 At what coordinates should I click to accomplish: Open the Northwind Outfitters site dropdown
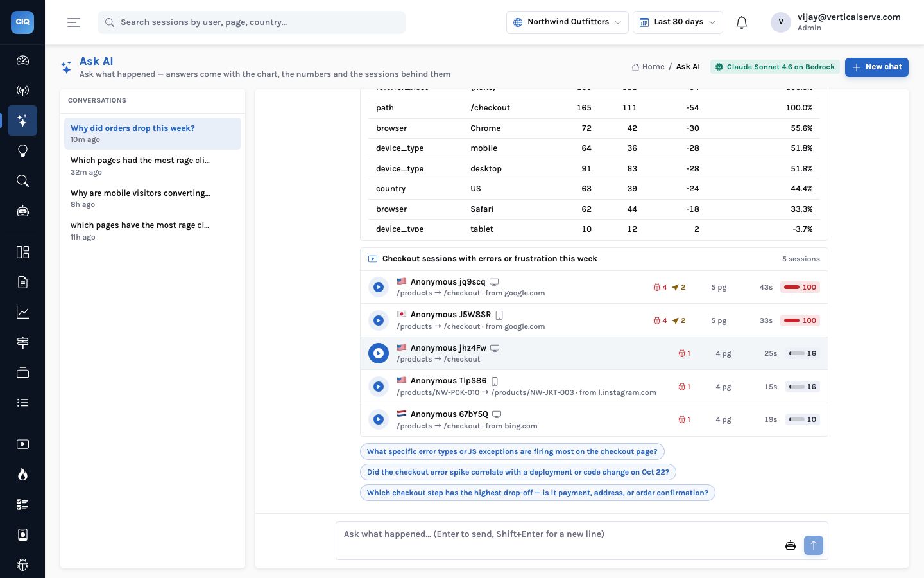[x=567, y=22]
